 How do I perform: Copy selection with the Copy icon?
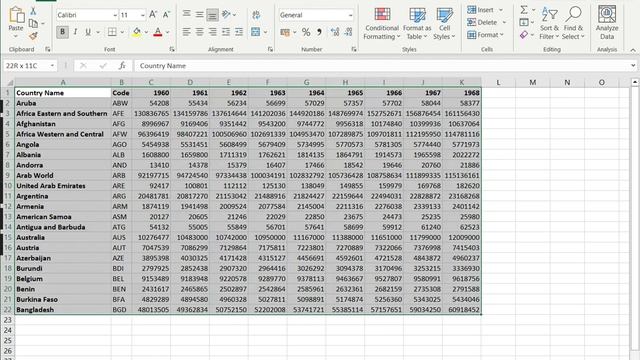(33, 24)
